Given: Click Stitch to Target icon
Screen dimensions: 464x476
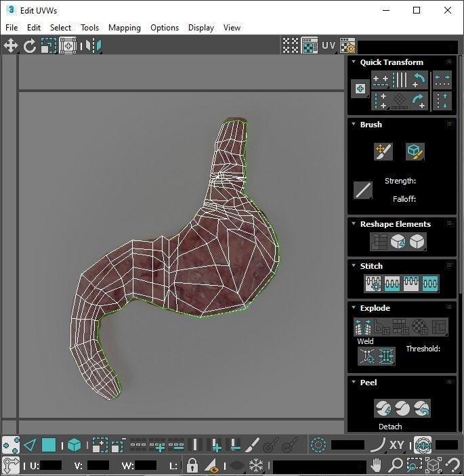Looking at the screenshot, I should 373,284.
